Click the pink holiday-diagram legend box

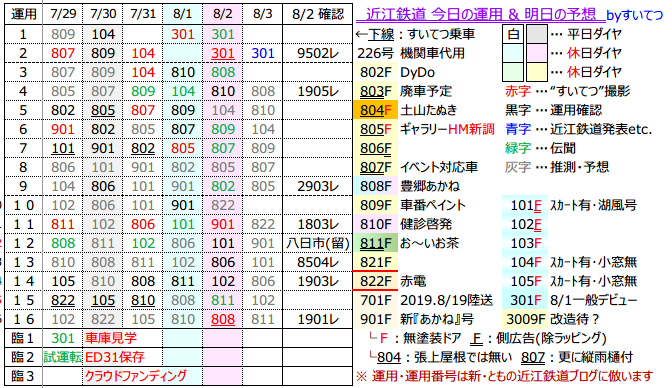coord(537,53)
